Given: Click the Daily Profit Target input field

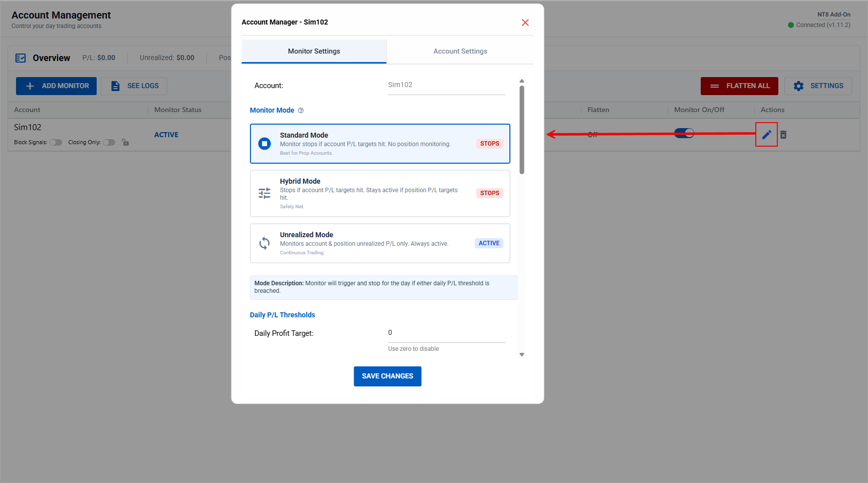Looking at the screenshot, I should tap(446, 333).
